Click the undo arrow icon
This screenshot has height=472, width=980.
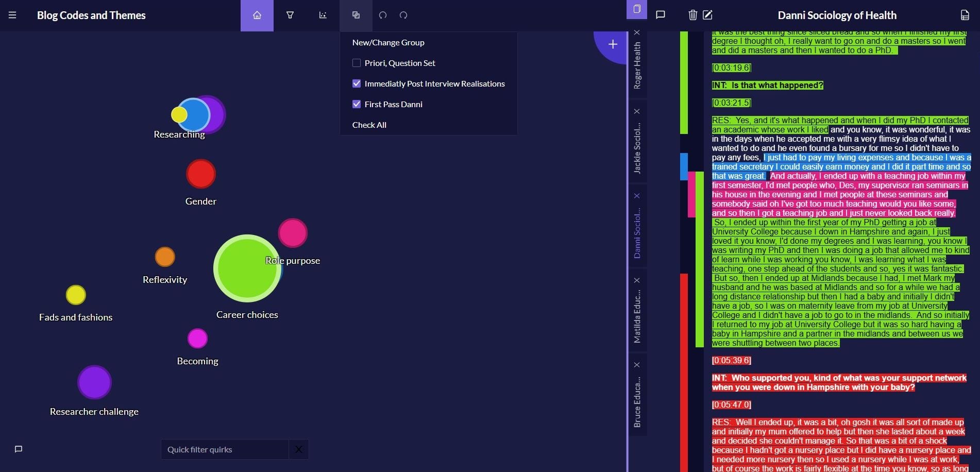383,15
